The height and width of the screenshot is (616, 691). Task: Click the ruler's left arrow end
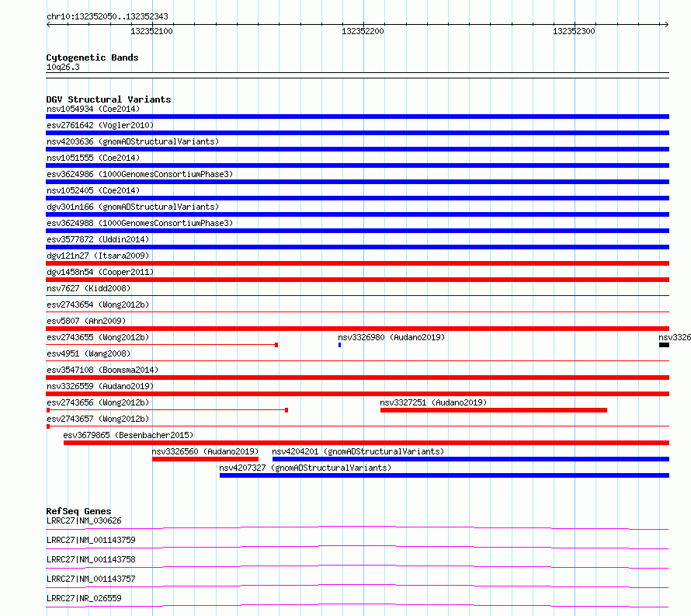(x=48, y=24)
